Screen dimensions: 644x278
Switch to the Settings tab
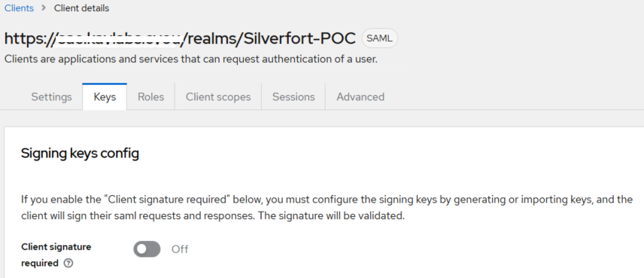click(x=52, y=97)
